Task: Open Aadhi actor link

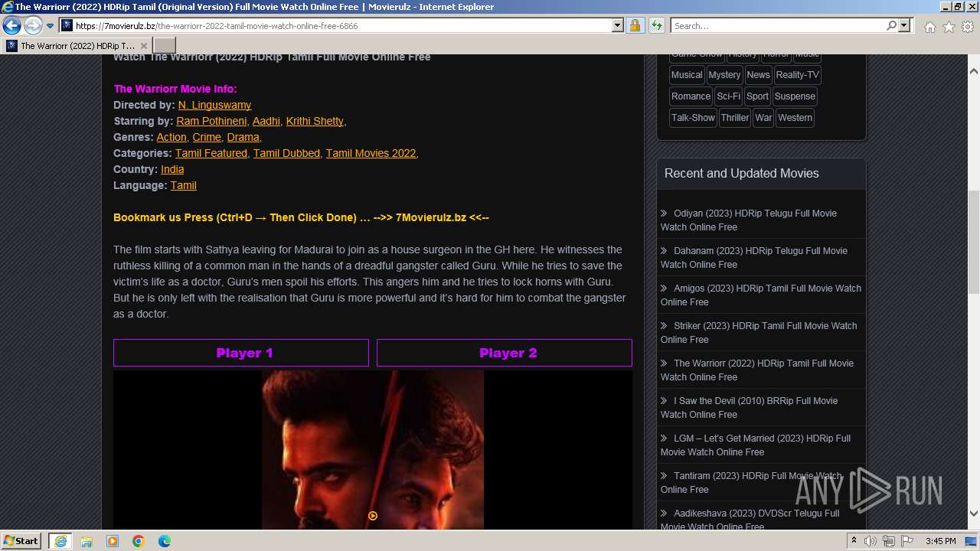Action: (x=266, y=121)
